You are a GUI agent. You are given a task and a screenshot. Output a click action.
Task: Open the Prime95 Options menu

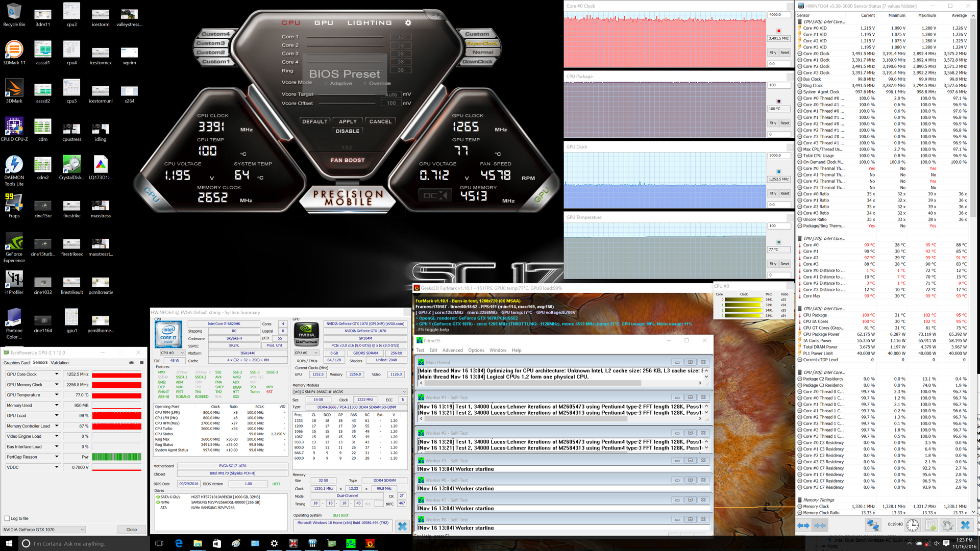pyautogui.click(x=476, y=350)
